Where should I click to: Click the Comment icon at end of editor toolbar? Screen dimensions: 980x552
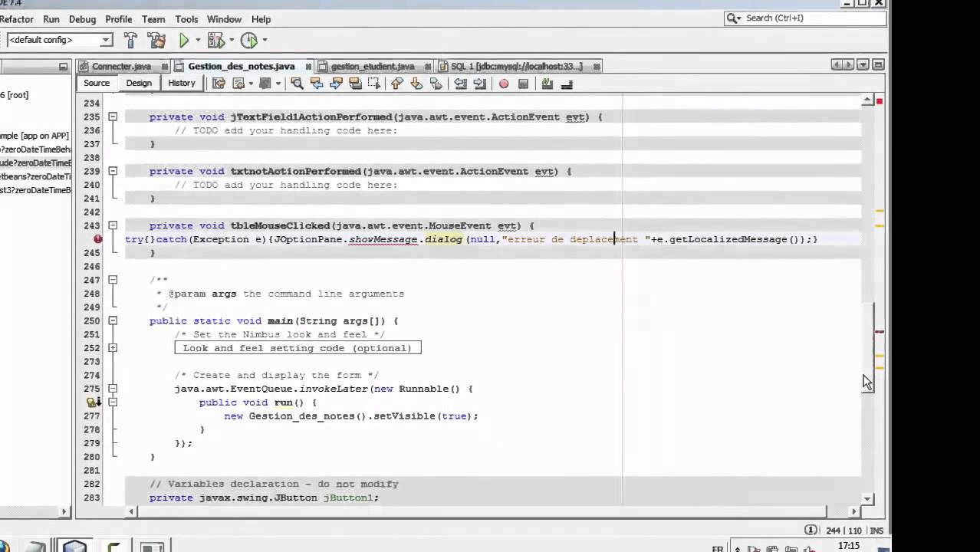click(x=567, y=84)
